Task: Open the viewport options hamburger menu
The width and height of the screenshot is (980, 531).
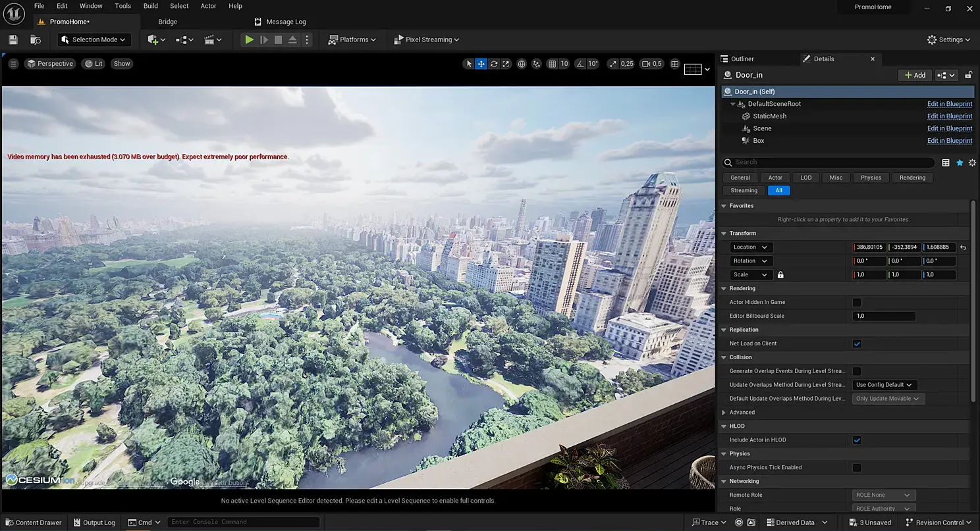Action: pos(13,64)
